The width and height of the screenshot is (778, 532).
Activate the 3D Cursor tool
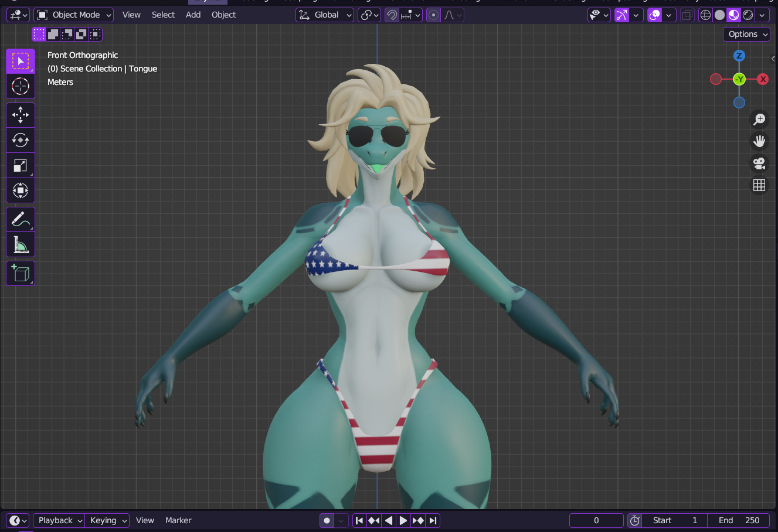tap(21, 86)
